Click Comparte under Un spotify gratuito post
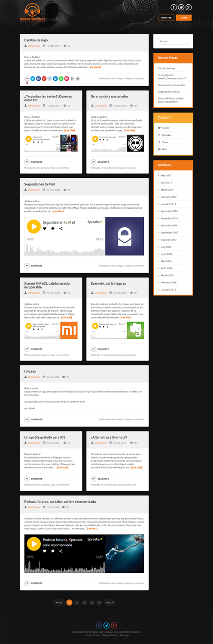Image resolution: width=213 pixels, height=644 pixels. tap(33, 479)
